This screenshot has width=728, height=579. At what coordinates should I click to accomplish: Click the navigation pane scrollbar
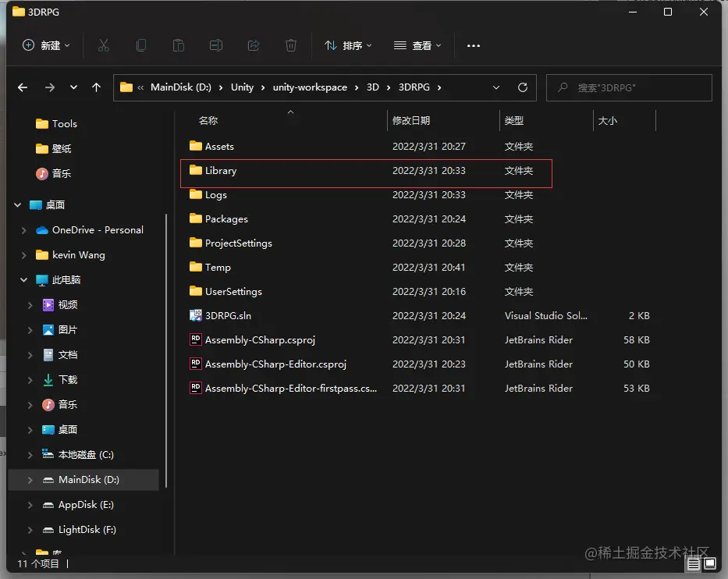(166, 350)
